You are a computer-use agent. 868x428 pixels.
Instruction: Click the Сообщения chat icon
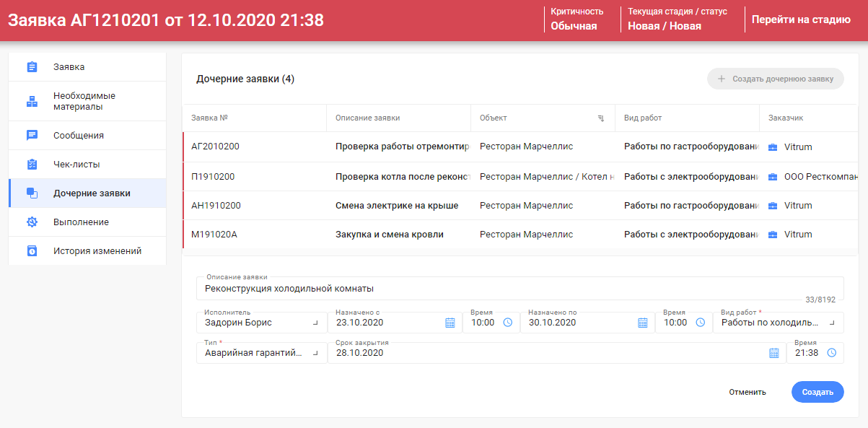tap(32, 135)
